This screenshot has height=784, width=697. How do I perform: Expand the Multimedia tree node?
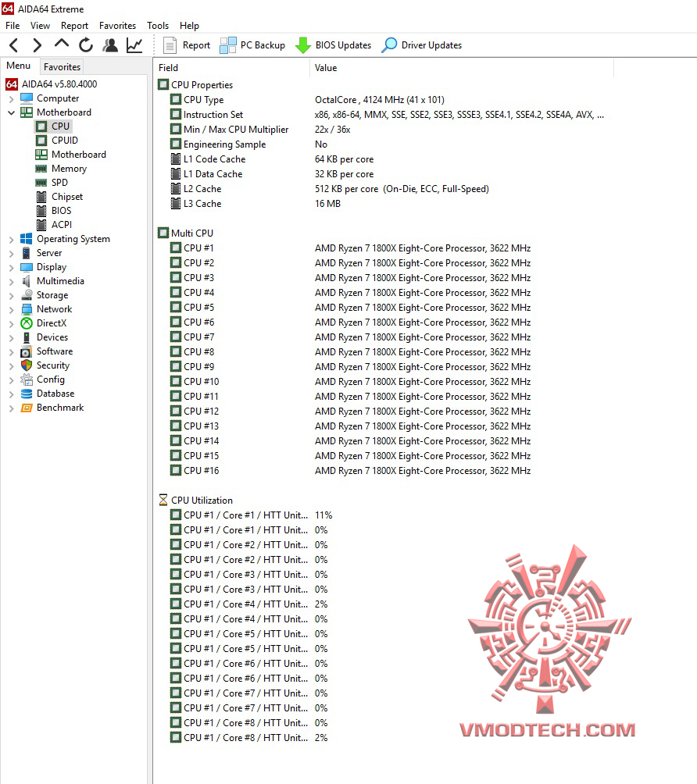pyautogui.click(x=11, y=281)
